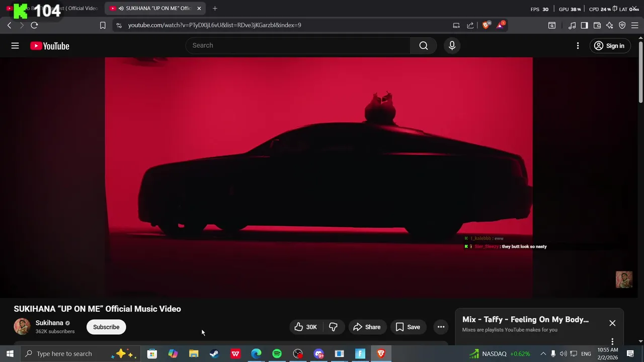Select the YouTube URL in address bar
Image resolution: width=644 pixels, height=362 pixels.
[215, 25]
